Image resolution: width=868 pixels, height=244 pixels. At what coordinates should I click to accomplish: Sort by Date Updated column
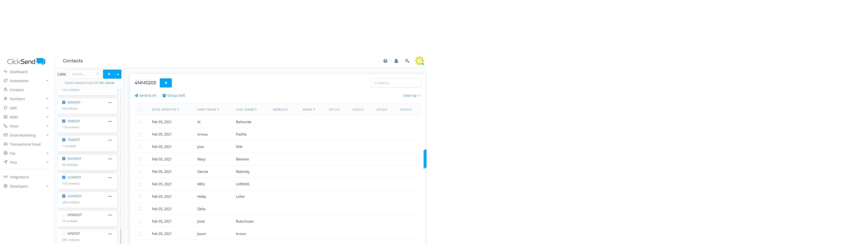[x=165, y=110]
